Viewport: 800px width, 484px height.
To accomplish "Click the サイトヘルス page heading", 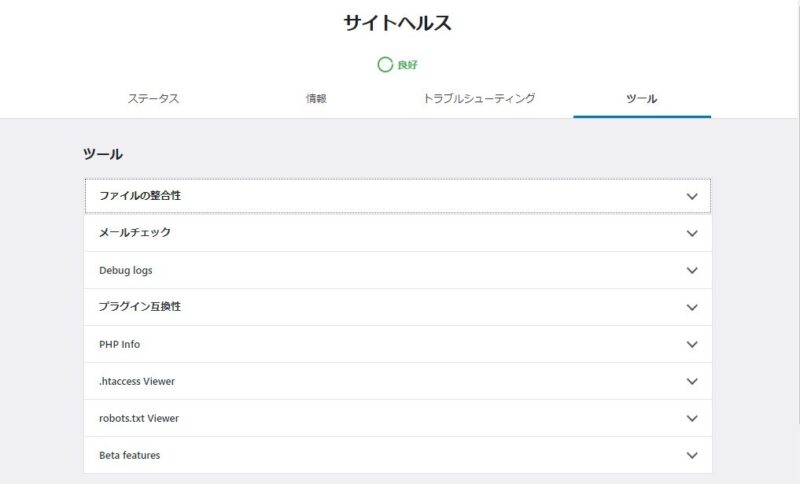I will 397,23.
